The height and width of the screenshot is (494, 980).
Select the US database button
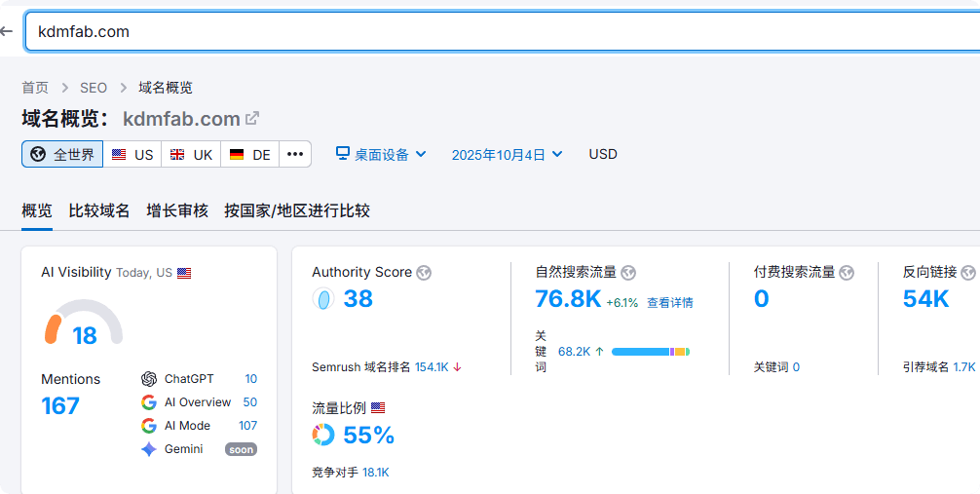coord(132,155)
